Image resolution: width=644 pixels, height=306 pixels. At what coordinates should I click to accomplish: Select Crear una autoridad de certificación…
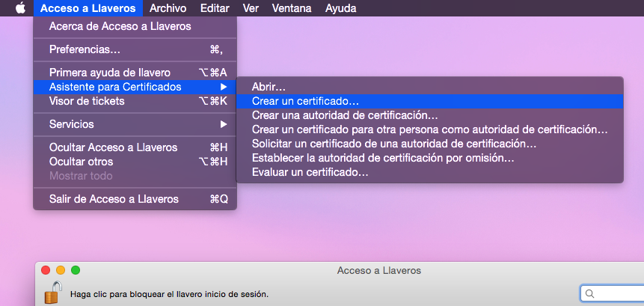tap(430, 115)
